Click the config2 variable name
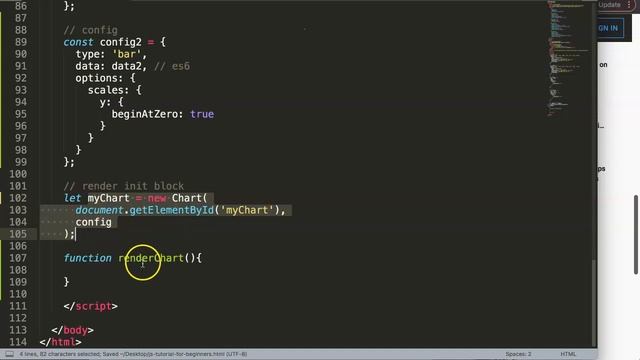Viewport: 640px width, 360px height. point(120,42)
